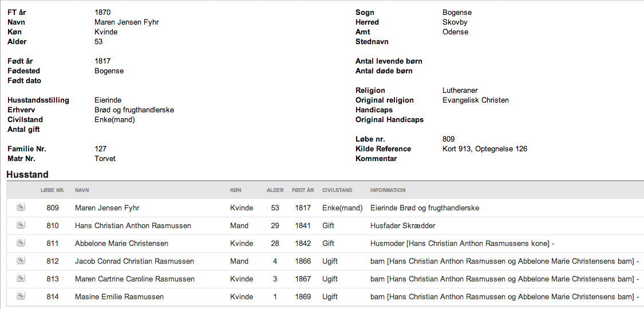Click Kilde Reference value Kort 913, Optegnelse 126
The image size is (644, 309).
485,149
